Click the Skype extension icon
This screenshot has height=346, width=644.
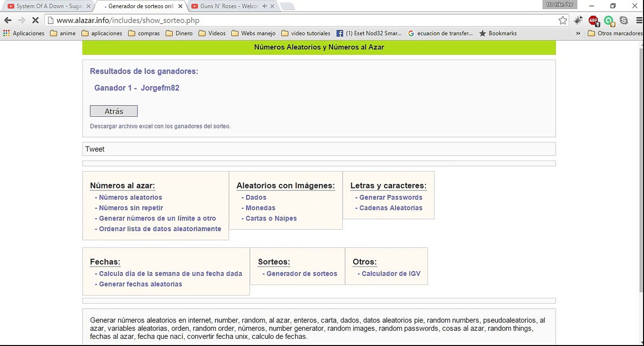tap(624, 20)
